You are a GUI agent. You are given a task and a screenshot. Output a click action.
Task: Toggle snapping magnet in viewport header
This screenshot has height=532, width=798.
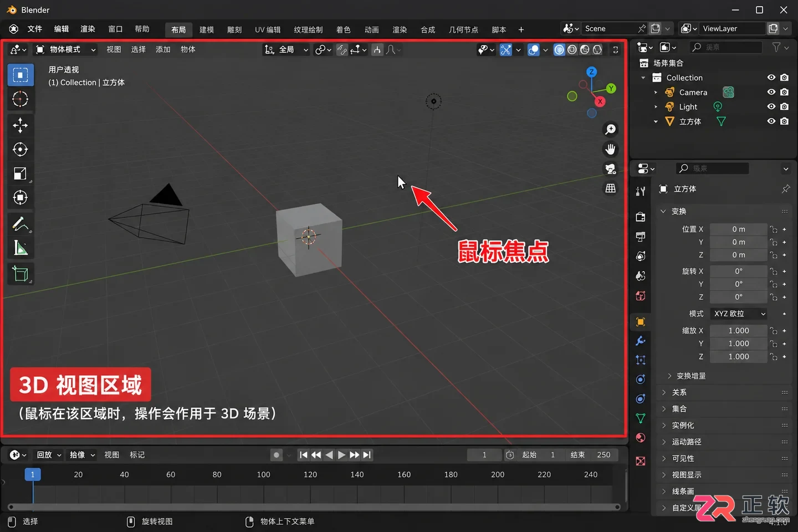342,50
